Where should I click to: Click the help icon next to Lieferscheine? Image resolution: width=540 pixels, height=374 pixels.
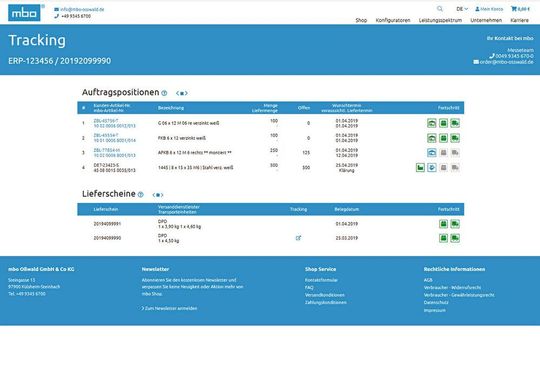coord(141,195)
